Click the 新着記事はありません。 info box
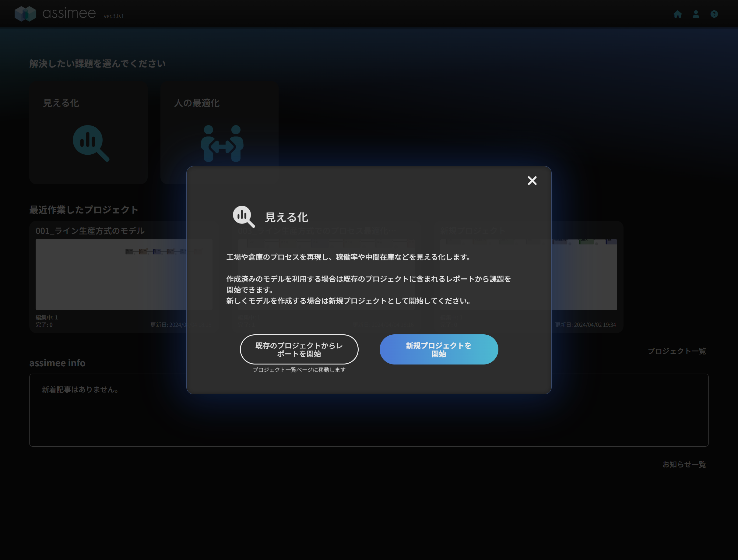 click(x=369, y=410)
